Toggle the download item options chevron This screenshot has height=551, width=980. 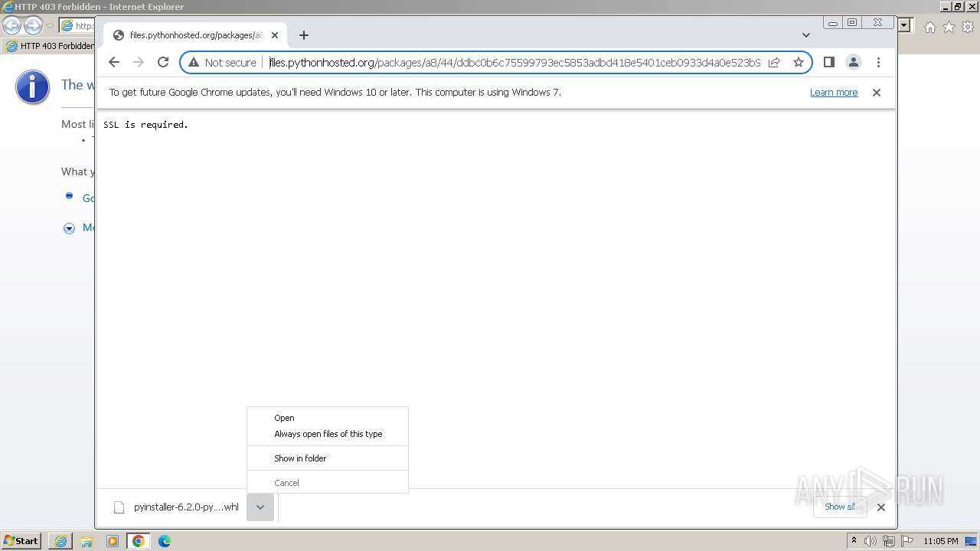pos(260,507)
